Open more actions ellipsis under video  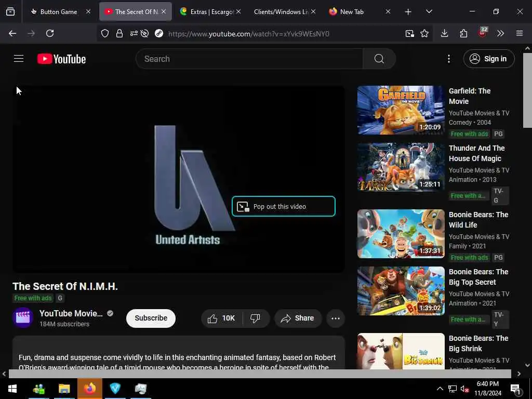(336, 318)
